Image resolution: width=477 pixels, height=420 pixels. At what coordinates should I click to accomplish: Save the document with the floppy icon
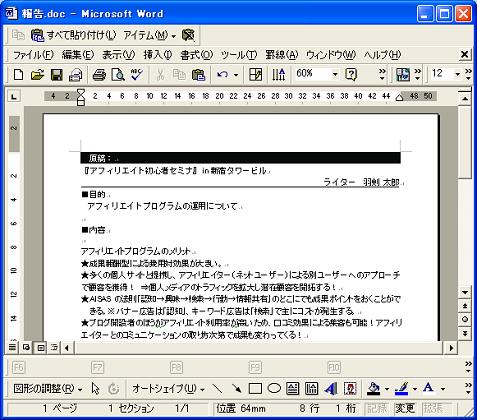pos(56,74)
